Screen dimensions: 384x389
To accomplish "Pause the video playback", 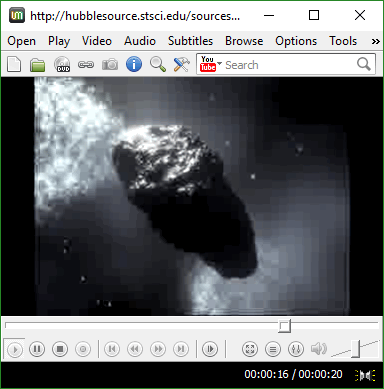I will (37, 349).
